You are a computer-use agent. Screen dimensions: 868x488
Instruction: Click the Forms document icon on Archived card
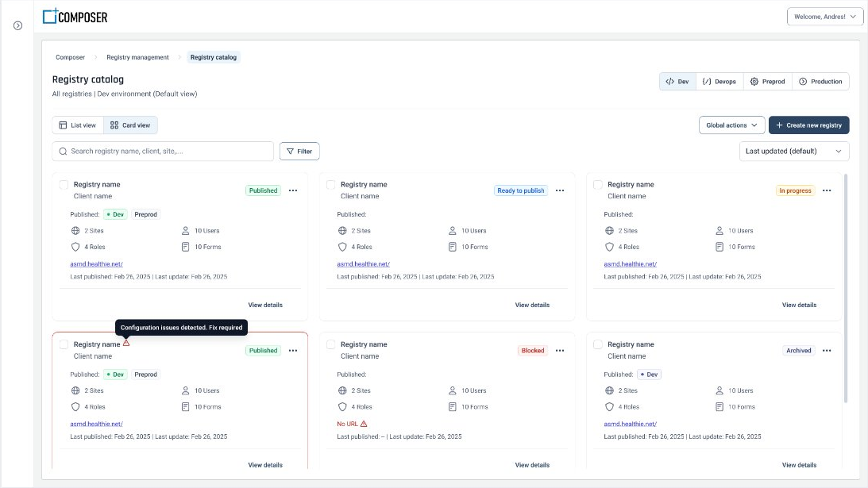pos(719,406)
